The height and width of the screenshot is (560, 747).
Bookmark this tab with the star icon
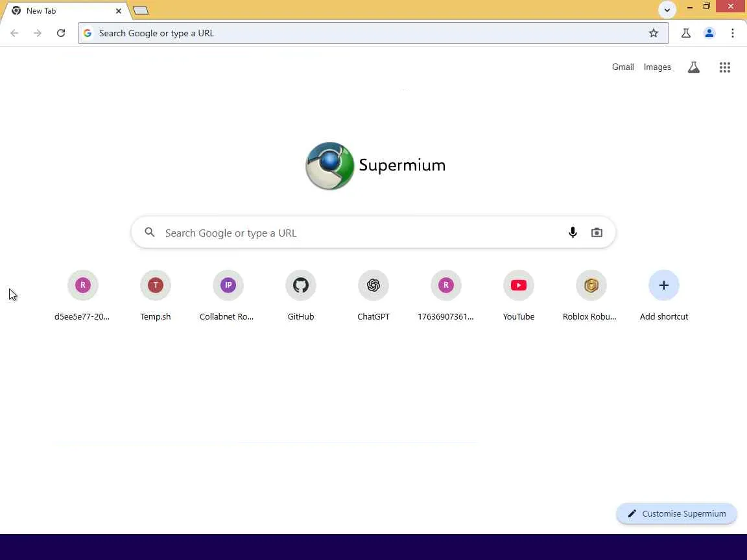point(653,33)
